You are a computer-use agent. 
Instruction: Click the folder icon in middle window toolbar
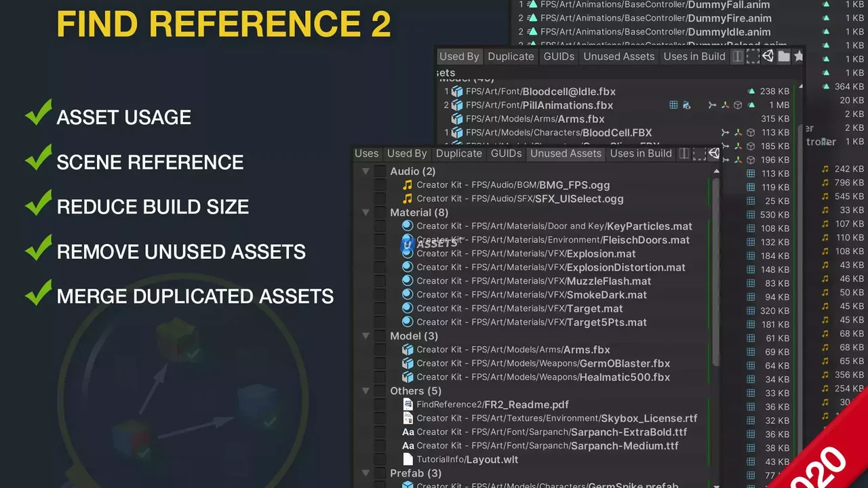pyautogui.click(x=784, y=56)
